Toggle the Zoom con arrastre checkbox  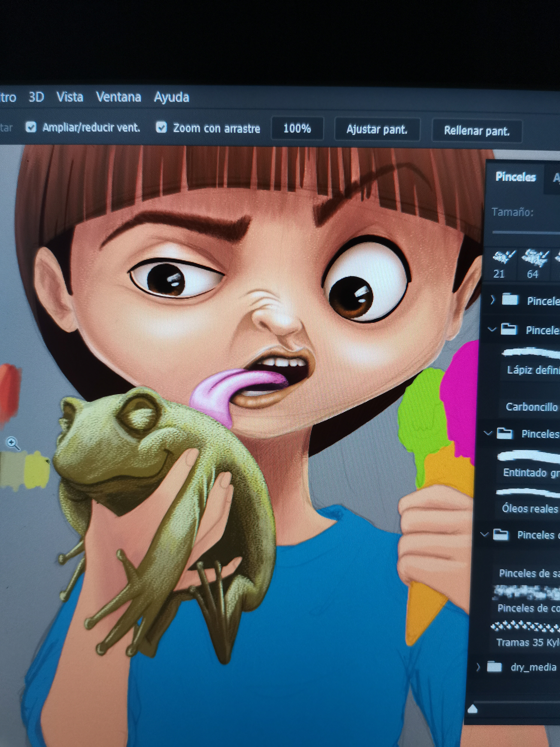(x=161, y=127)
